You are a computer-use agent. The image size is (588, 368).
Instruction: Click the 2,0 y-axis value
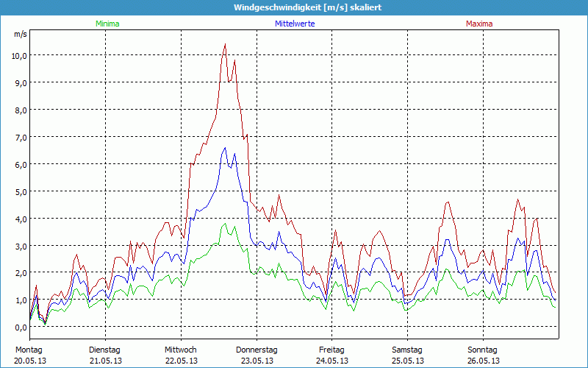tap(21, 273)
